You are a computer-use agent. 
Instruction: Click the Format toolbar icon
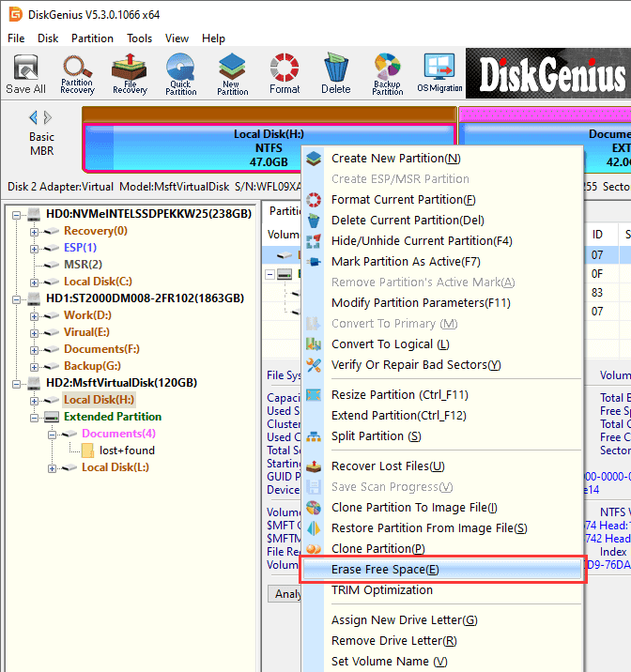(285, 73)
